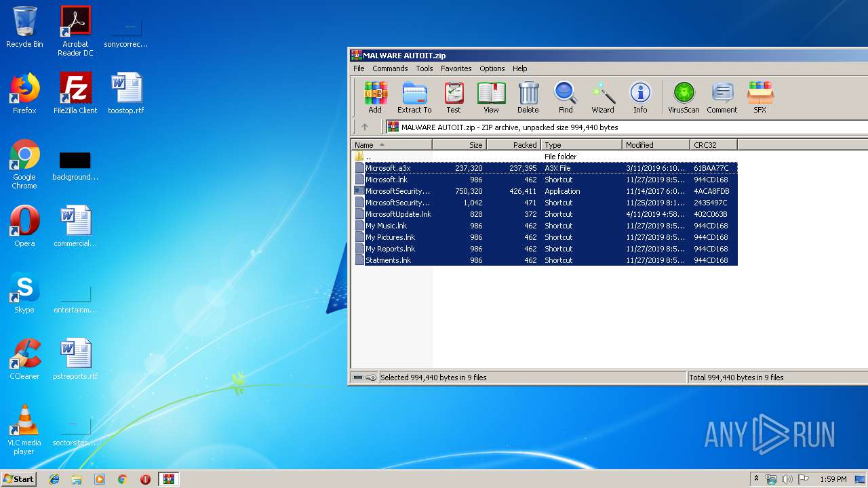The height and width of the screenshot is (488, 868).
Task: Click the volume speaker tray icon
Action: click(787, 479)
